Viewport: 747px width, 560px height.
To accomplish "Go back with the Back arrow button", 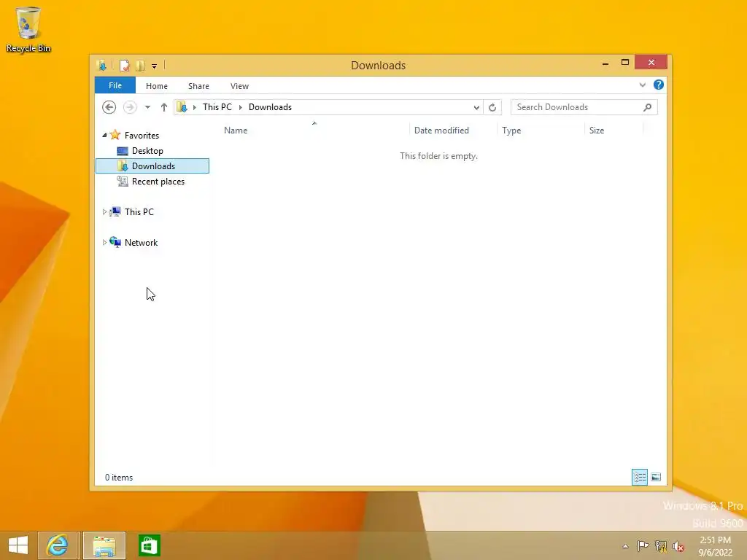I will click(109, 107).
